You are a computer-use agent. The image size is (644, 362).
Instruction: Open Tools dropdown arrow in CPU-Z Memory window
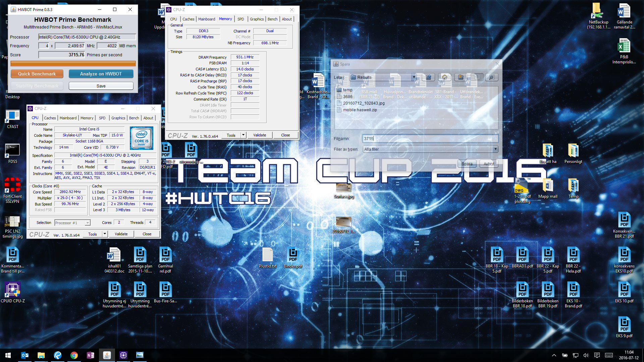coord(244,135)
